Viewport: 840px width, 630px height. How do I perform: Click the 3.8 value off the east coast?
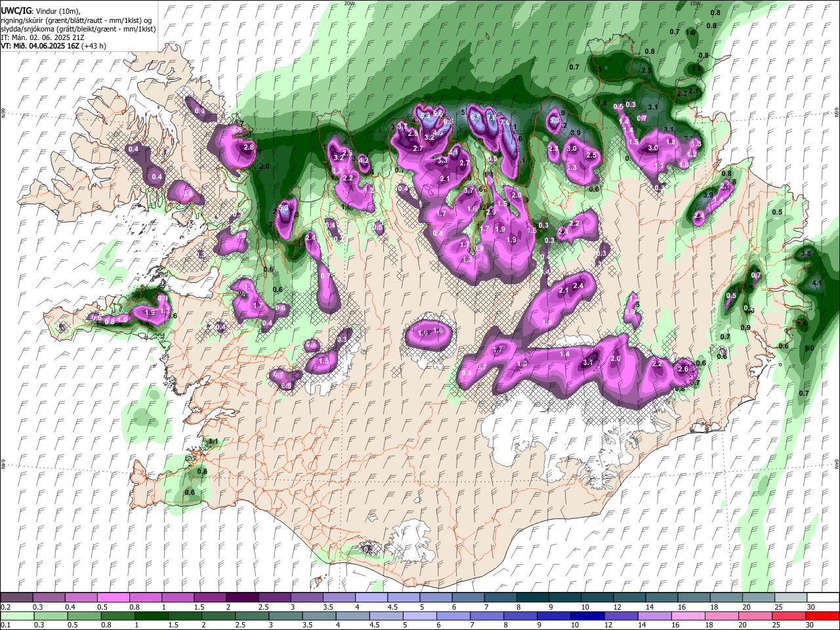(x=806, y=254)
